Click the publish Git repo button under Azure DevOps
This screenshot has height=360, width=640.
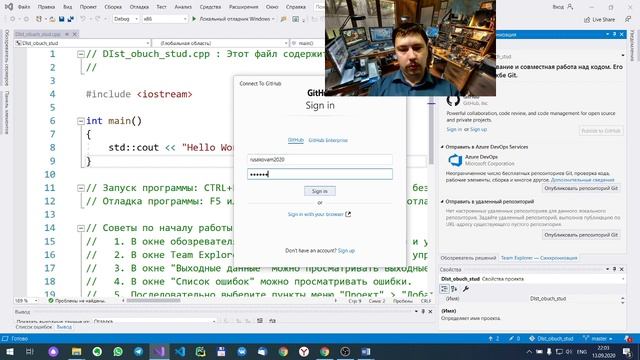point(581,188)
